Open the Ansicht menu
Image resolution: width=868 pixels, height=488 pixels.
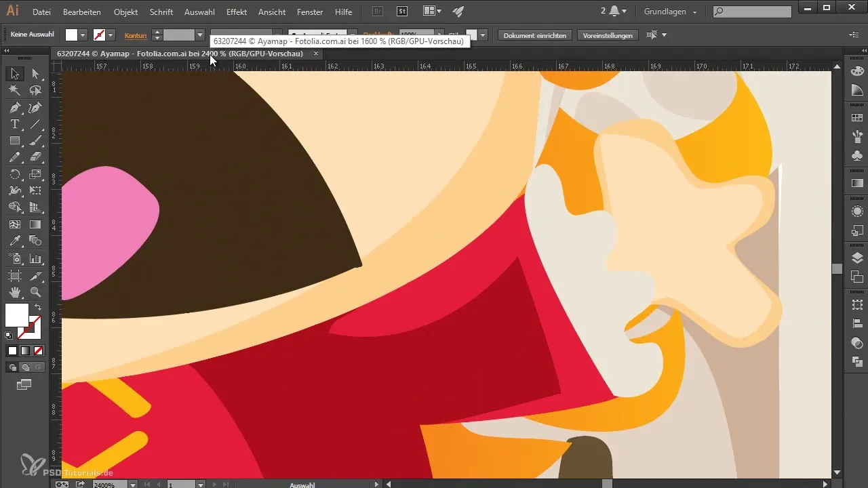point(272,12)
